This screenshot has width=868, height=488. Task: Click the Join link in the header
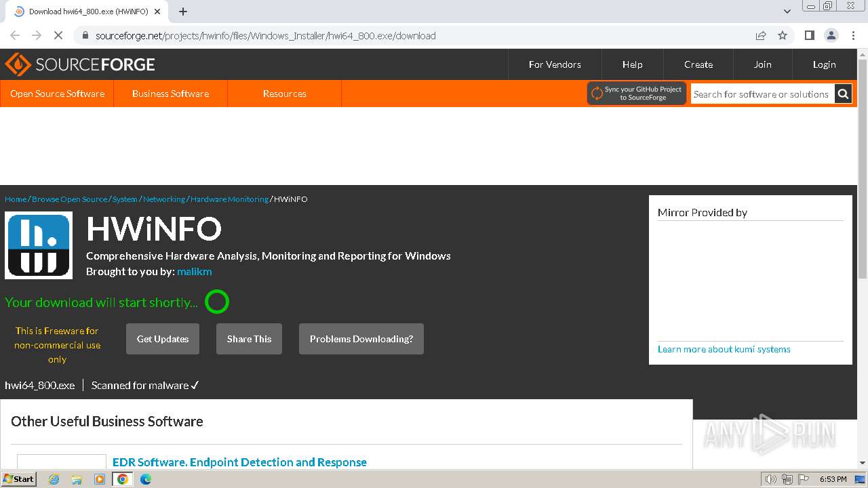click(x=762, y=64)
